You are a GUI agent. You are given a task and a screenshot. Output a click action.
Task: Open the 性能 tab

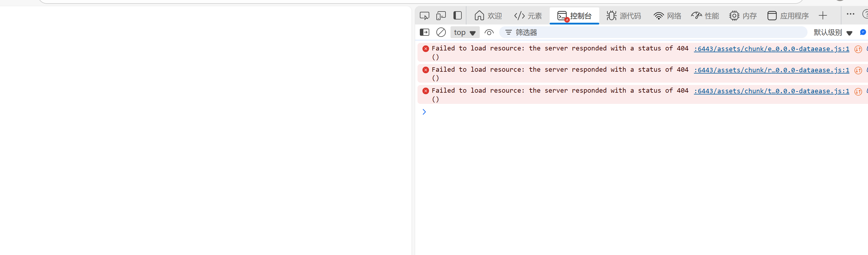click(x=705, y=16)
